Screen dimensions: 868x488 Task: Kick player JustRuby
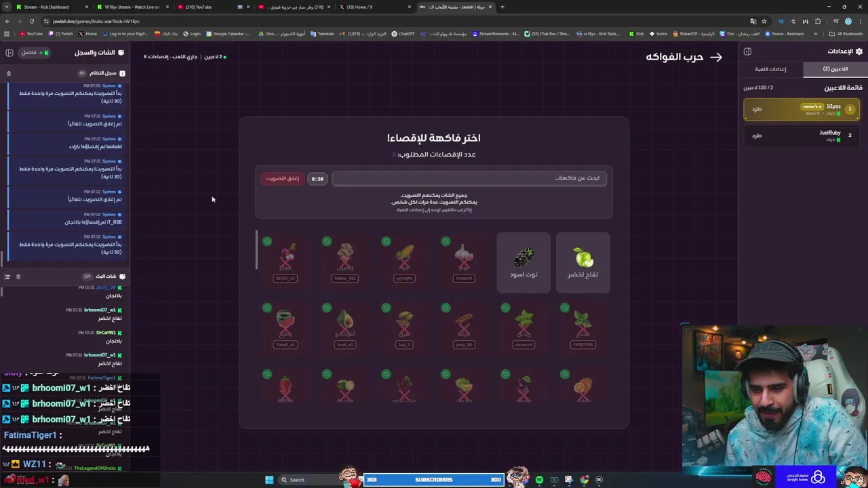click(757, 136)
